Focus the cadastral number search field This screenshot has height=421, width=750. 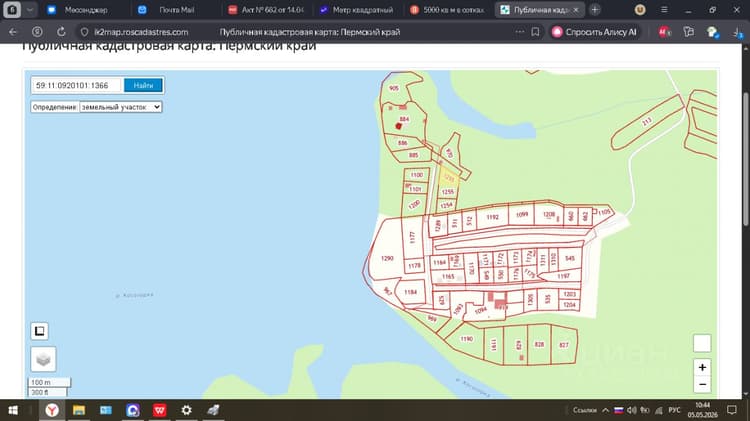[x=77, y=85]
